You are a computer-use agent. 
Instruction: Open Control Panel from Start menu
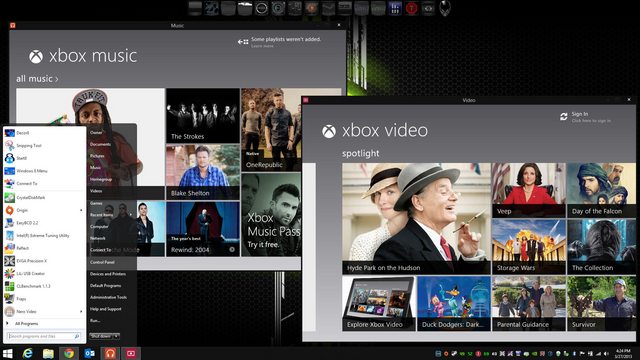click(x=102, y=262)
